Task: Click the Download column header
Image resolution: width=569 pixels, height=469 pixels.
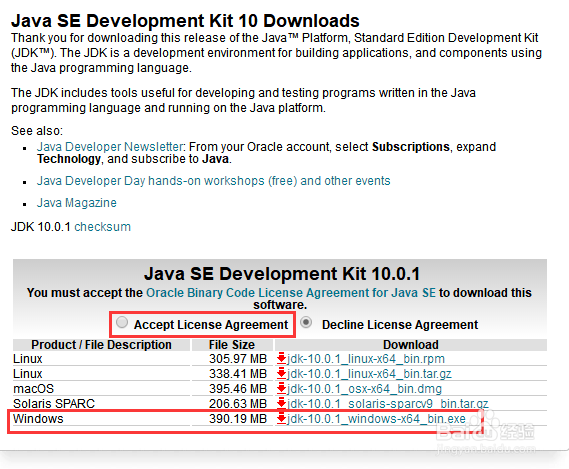Action: [411, 344]
